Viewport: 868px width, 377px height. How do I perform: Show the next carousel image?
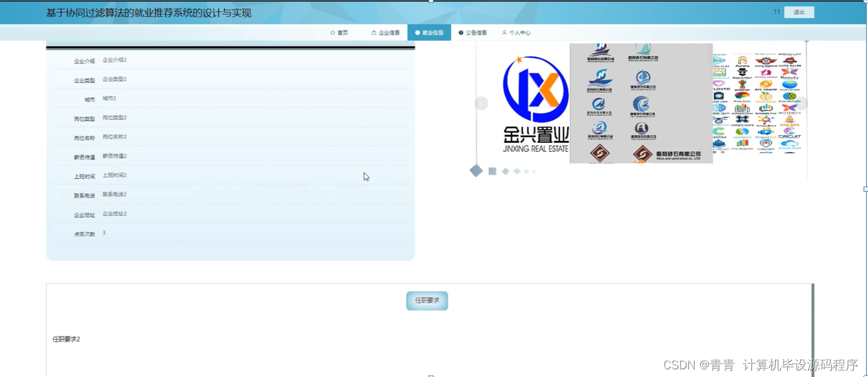pyautogui.click(x=801, y=104)
